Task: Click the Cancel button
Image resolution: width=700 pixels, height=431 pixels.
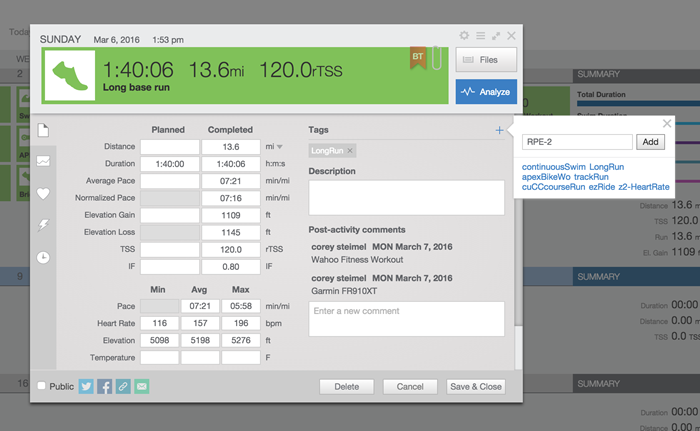Action: coord(410,386)
